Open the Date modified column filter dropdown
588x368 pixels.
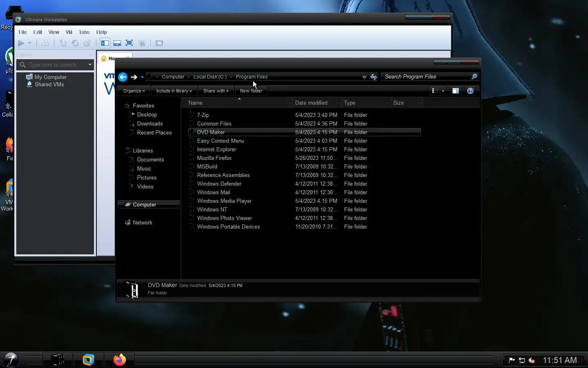coord(339,103)
